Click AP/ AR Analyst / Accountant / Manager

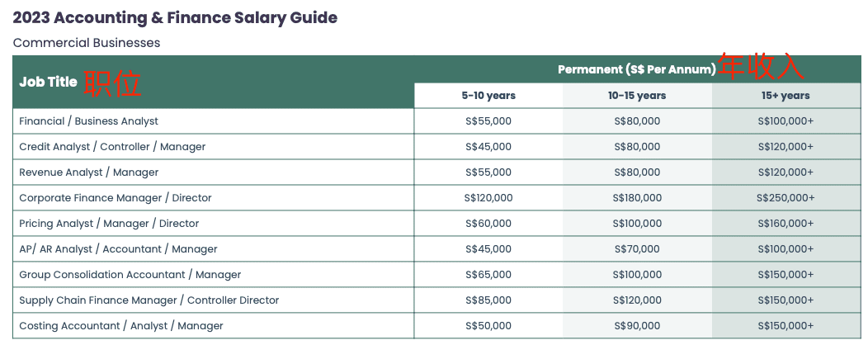[118, 249]
